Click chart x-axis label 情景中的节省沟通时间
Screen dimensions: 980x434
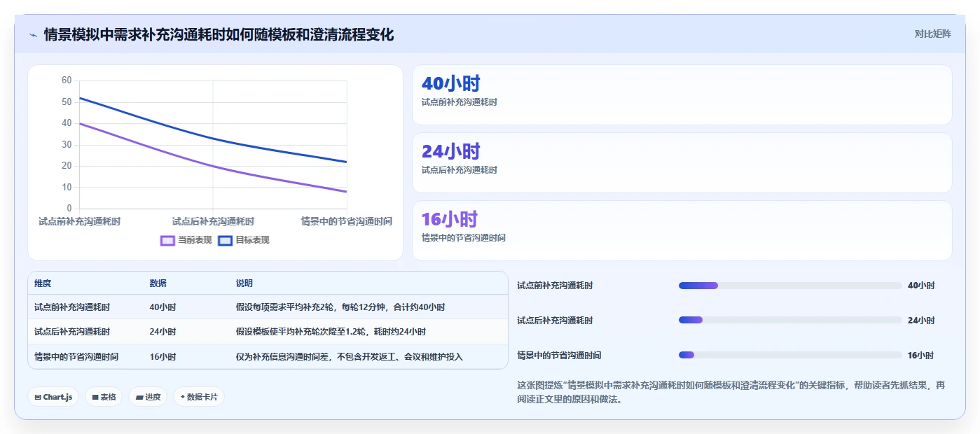(x=346, y=221)
